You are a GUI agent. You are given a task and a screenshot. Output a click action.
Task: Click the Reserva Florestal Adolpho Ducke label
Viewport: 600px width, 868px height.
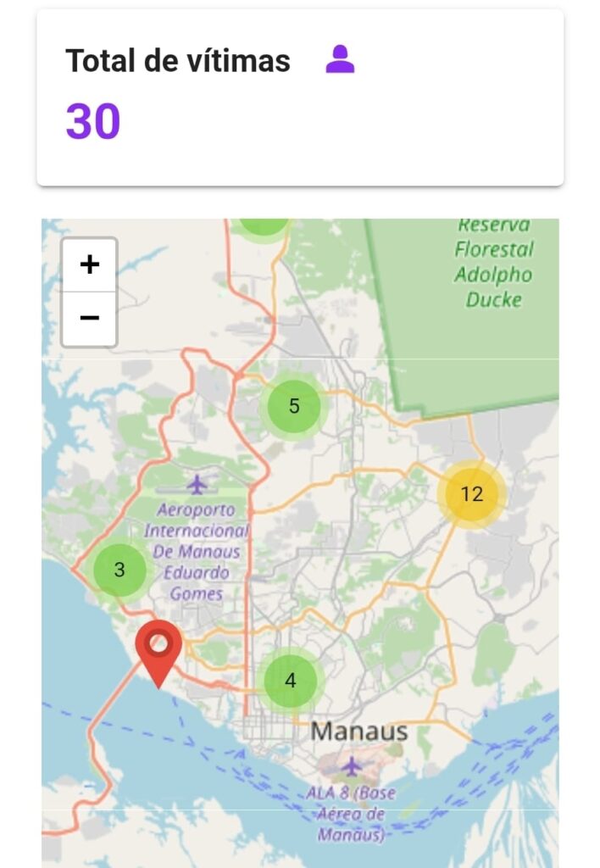tap(494, 263)
